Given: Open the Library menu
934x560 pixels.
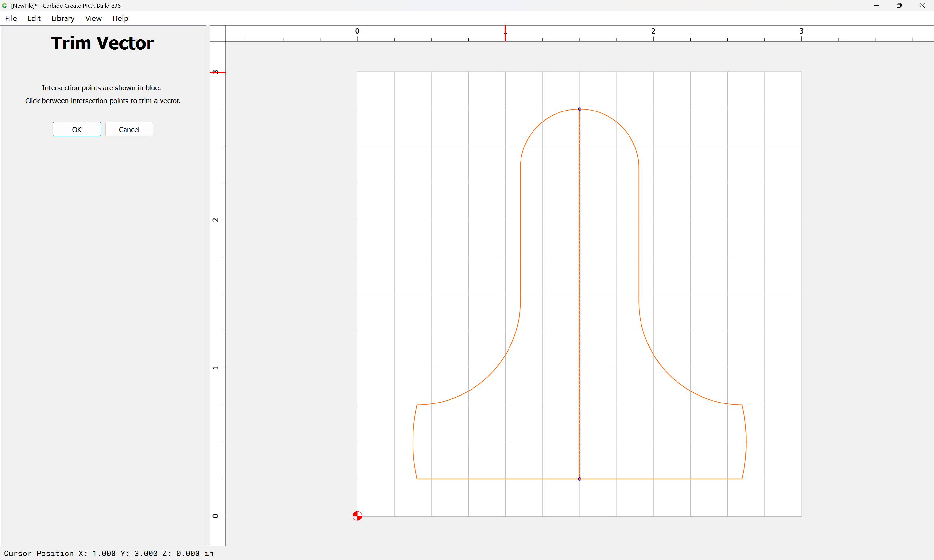Looking at the screenshot, I should [63, 18].
